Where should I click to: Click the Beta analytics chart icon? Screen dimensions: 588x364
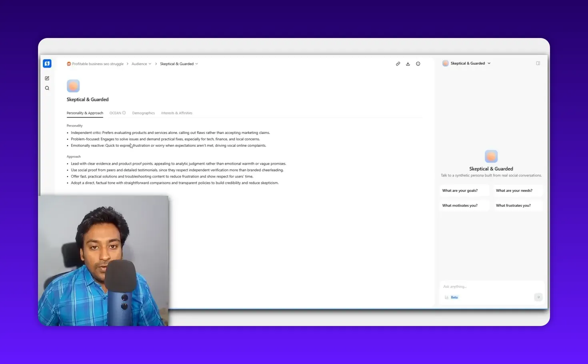tap(447, 297)
